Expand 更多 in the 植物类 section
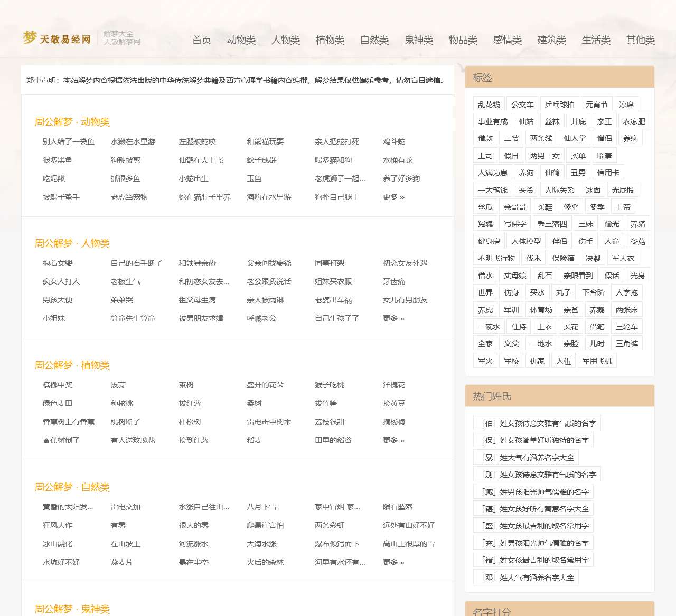 tap(393, 440)
